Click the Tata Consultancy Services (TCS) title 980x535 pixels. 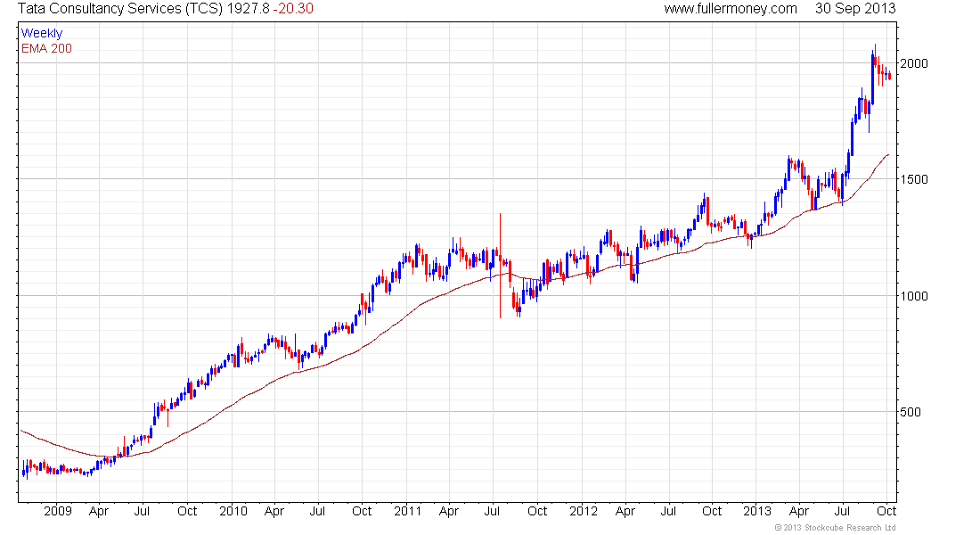point(120,9)
